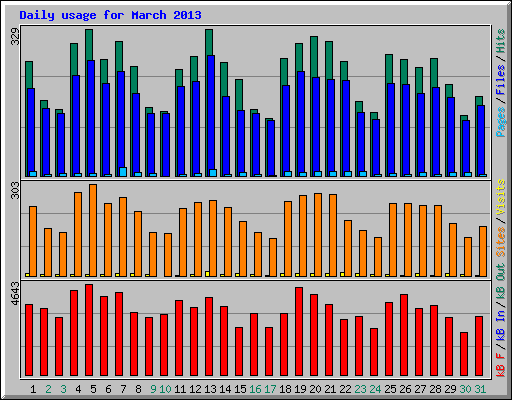The width and height of the screenshot is (512, 400).
Task: Click day number "27"
Action: (x=420, y=389)
